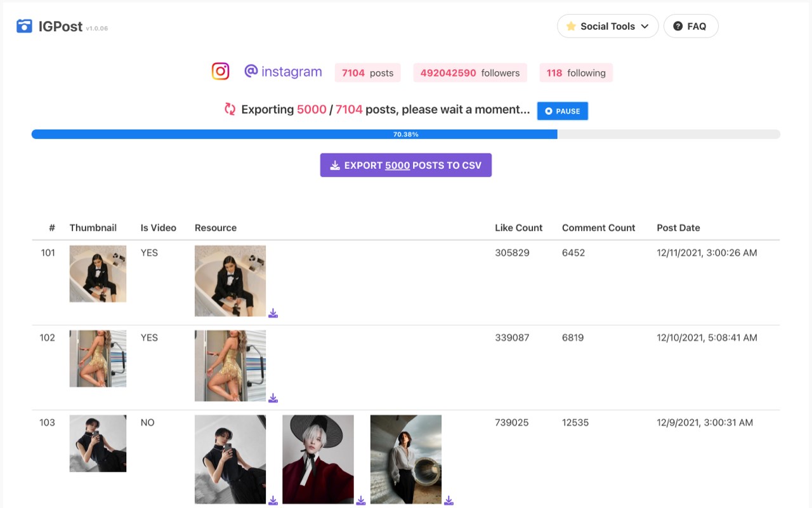Download the first resource image of post 103
This screenshot has height=508, width=812.
(x=273, y=500)
